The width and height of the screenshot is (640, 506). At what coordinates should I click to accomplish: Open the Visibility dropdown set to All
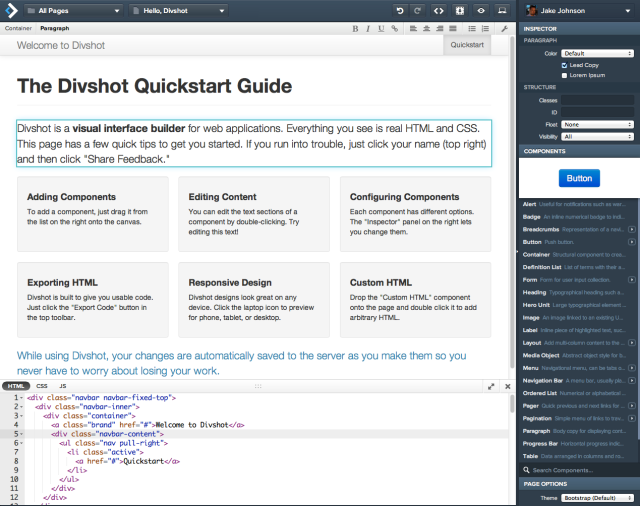pyautogui.click(x=598, y=137)
